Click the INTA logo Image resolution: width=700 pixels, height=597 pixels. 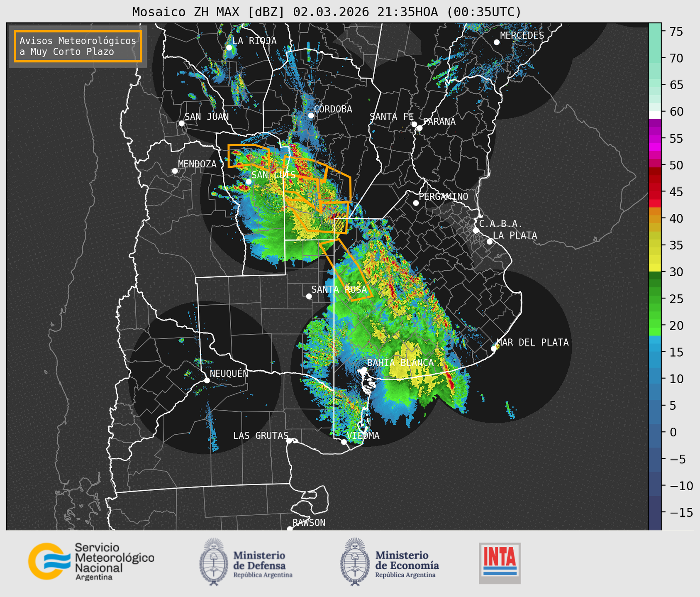[x=500, y=563]
